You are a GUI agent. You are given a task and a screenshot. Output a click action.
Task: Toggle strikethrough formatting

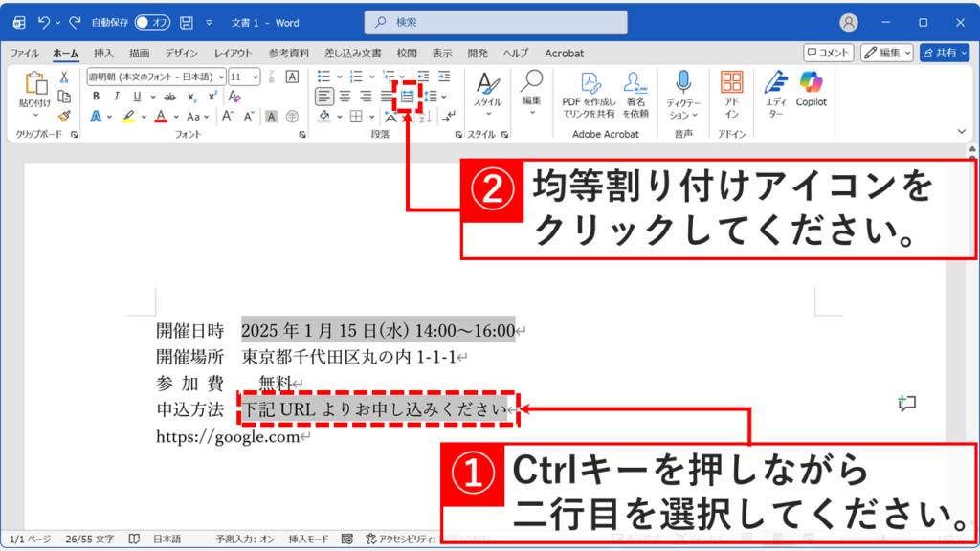pos(170,97)
